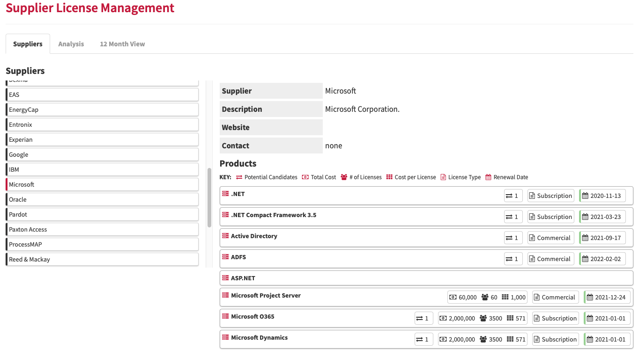639x364 pixels.
Task: Click the money icon on Microsoft Project Server row
Action: click(453, 298)
